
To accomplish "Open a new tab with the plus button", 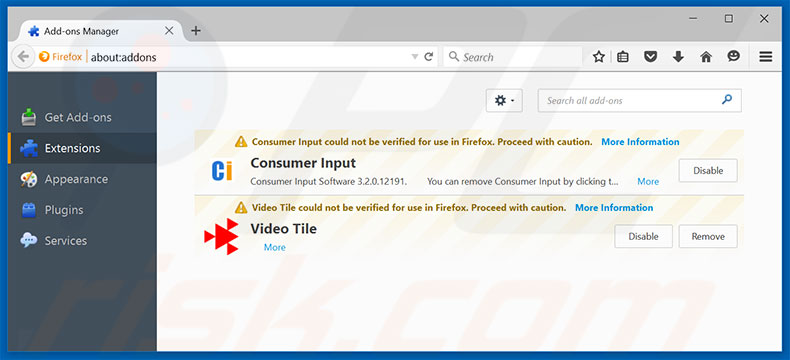I will click(196, 31).
